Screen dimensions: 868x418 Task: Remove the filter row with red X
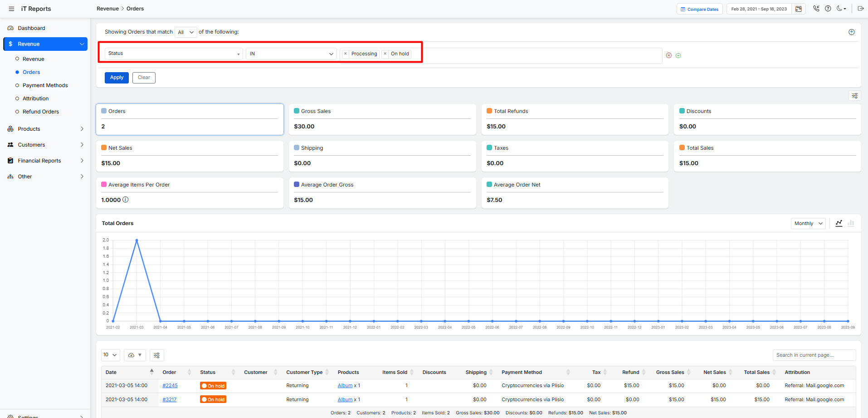(x=668, y=55)
